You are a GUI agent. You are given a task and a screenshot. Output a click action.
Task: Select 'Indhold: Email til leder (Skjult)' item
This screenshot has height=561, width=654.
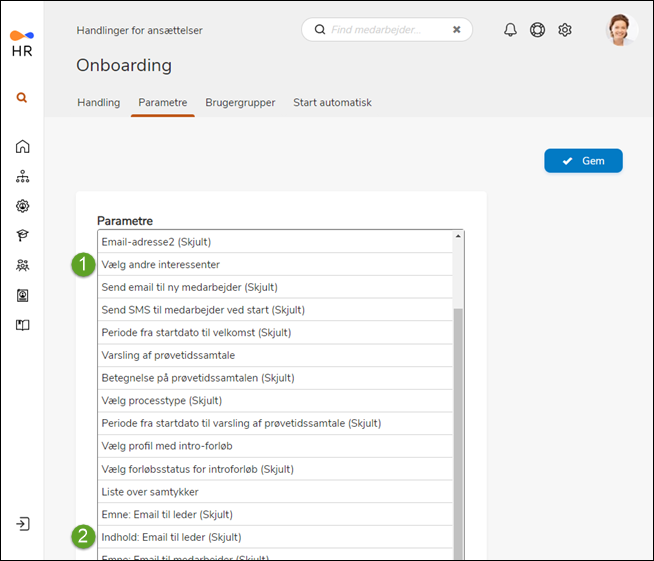[x=171, y=537]
